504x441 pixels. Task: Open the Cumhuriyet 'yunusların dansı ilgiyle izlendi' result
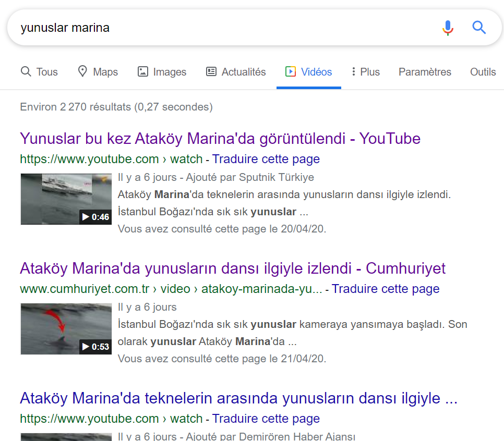(233, 268)
